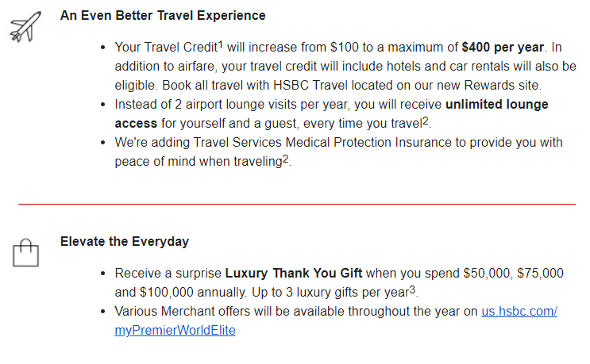Click the Travel Credit bullet point marker
This screenshot has width=590, height=364.
pos(103,48)
